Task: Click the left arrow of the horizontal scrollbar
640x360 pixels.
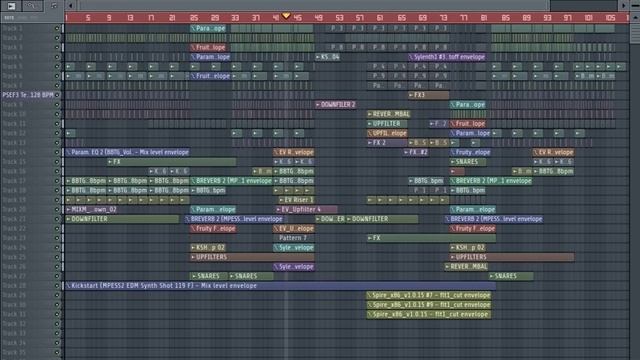Action: click(x=71, y=6)
